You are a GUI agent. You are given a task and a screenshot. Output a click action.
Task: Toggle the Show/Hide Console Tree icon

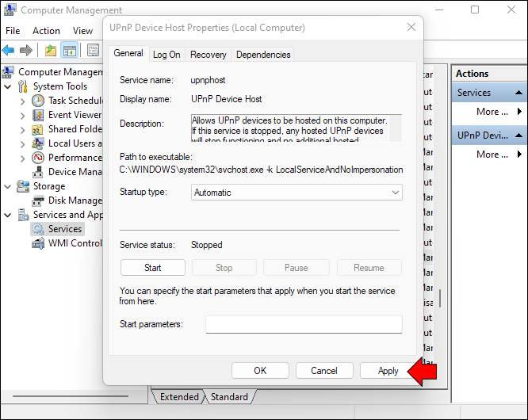coord(69,51)
